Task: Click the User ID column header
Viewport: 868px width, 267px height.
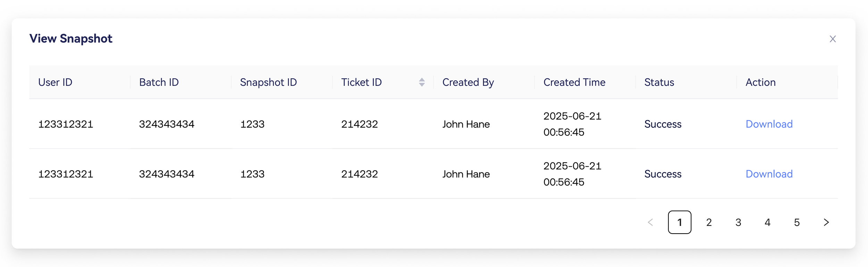Action: [x=55, y=82]
